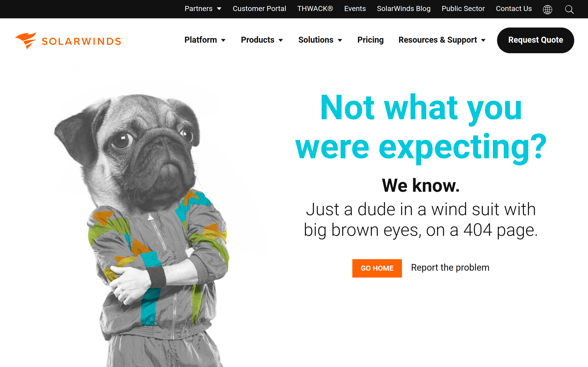Click the globe language selector icon

coord(547,9)
